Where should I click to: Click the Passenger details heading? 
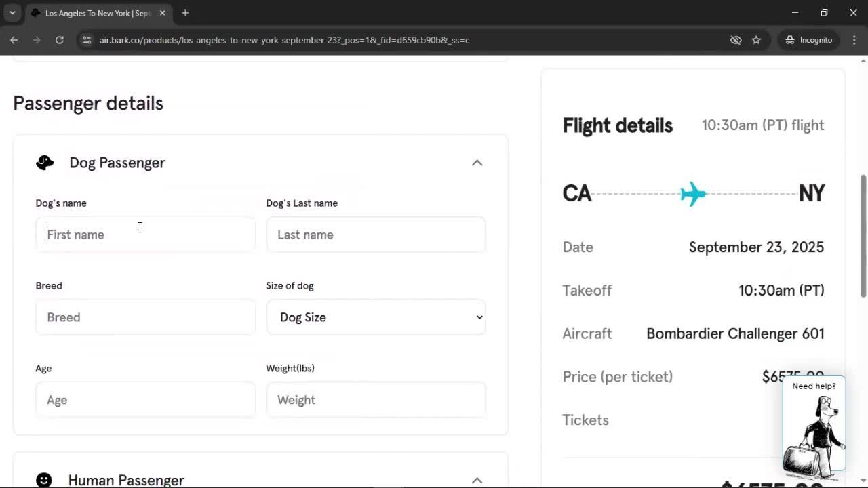tap(88, 103)
